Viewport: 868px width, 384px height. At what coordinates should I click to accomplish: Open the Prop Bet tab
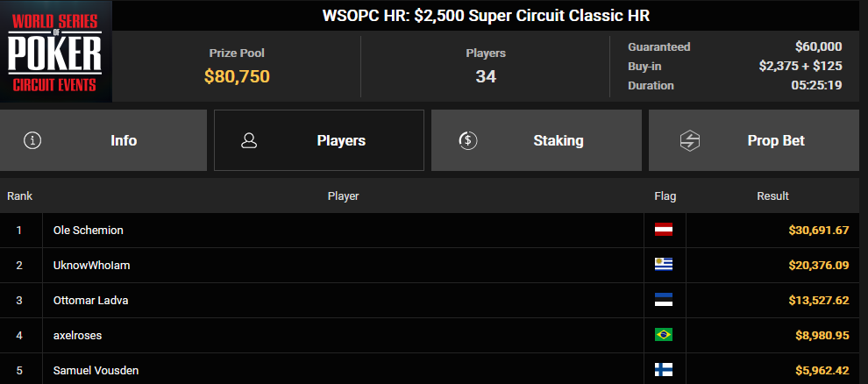click(x=754, y=140)
